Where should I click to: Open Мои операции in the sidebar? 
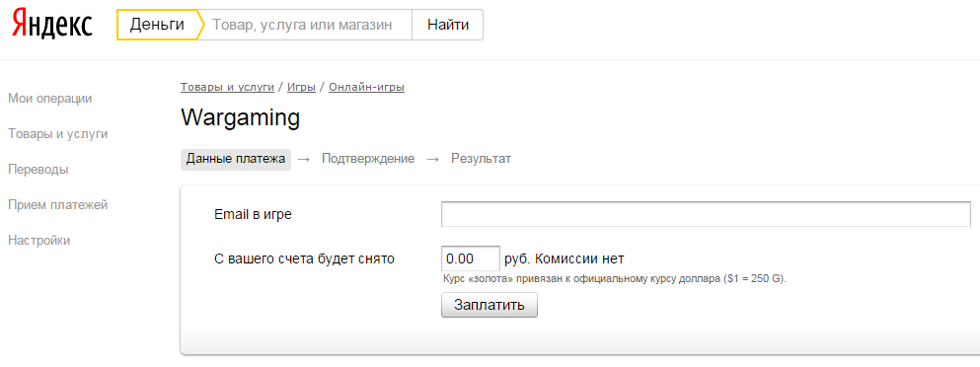(50, 98)
